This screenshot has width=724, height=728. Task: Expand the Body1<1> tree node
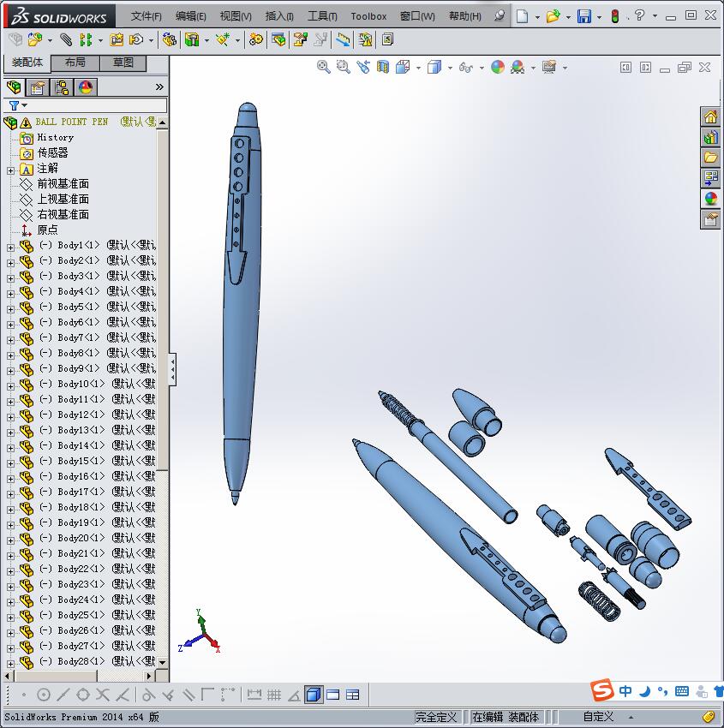(10, 248)
